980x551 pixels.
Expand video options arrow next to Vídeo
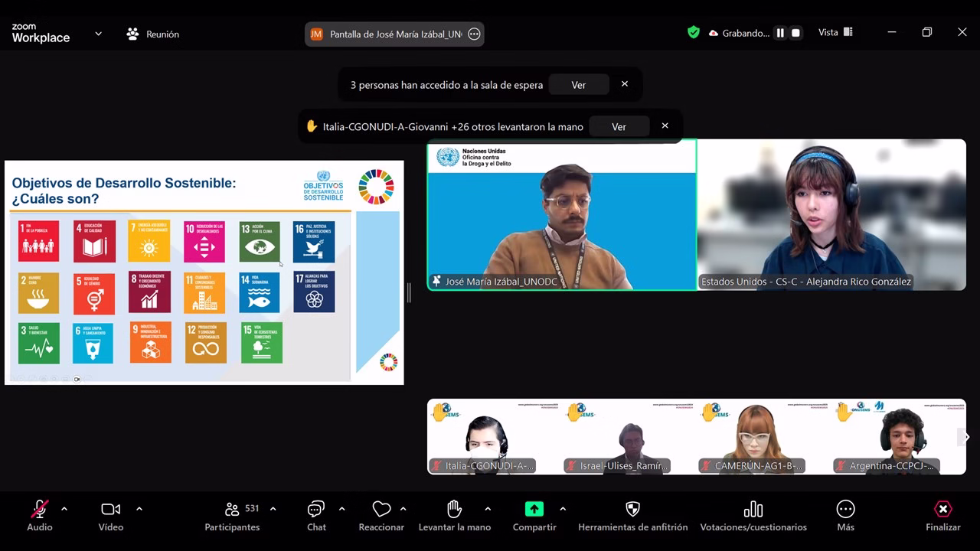(139, 509)
